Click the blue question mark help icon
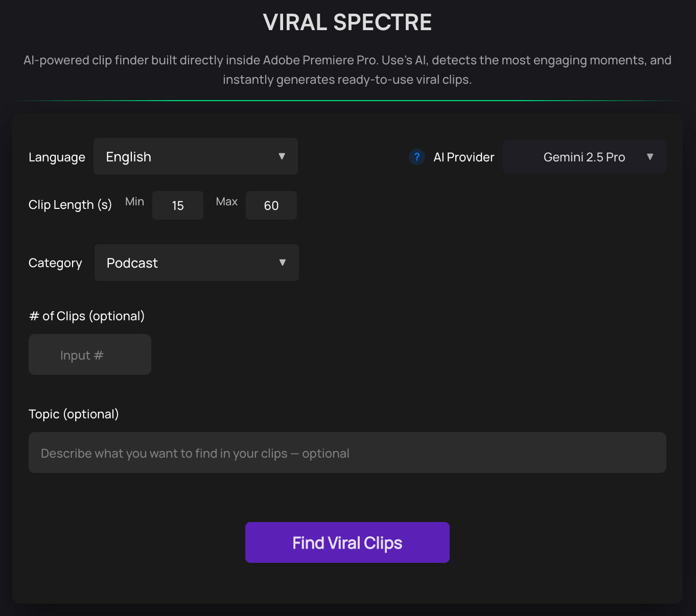Screen dimensions: 696x616 click(417, 157)
